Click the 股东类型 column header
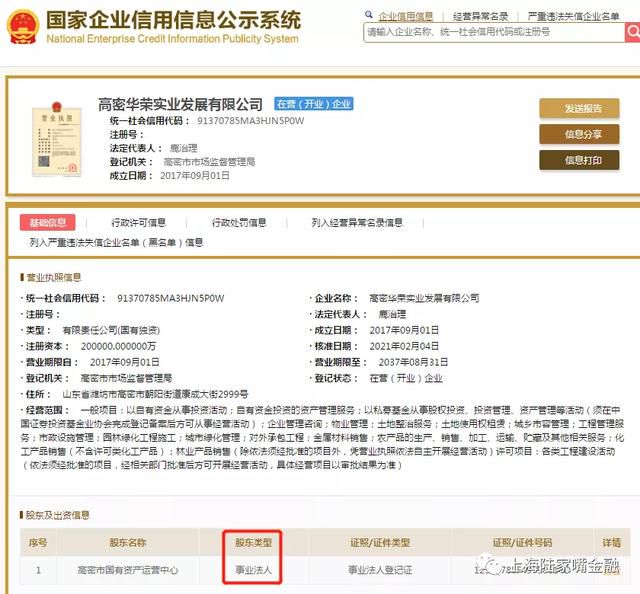The height and width of the screenshot is (594, 640). [x=253, y=543]
